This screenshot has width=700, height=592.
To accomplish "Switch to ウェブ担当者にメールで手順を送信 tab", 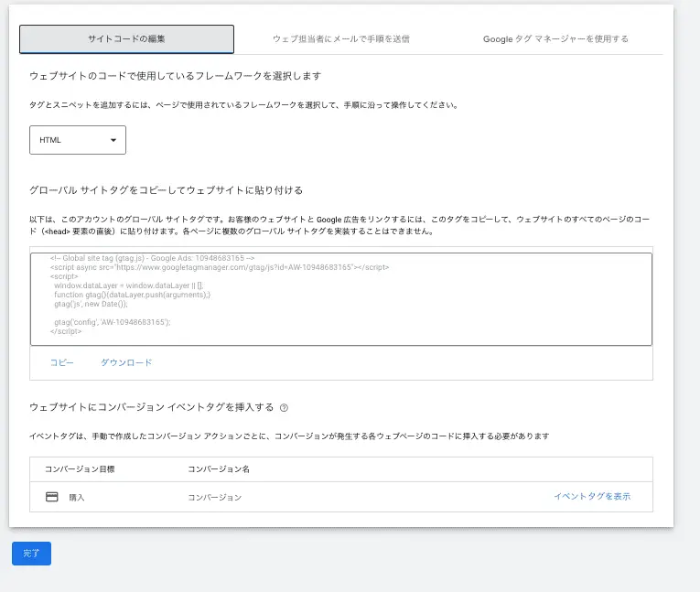I will tap(341, 38).
